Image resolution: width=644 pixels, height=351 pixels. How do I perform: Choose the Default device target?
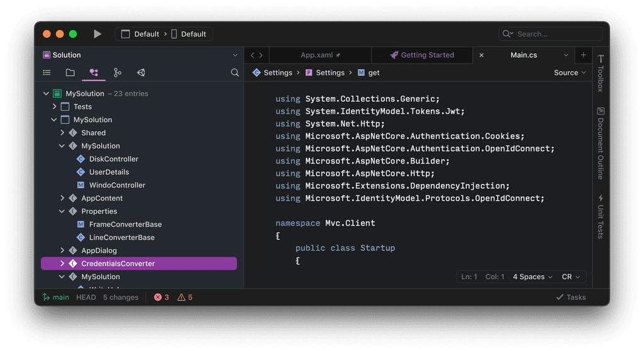point(189,34)
